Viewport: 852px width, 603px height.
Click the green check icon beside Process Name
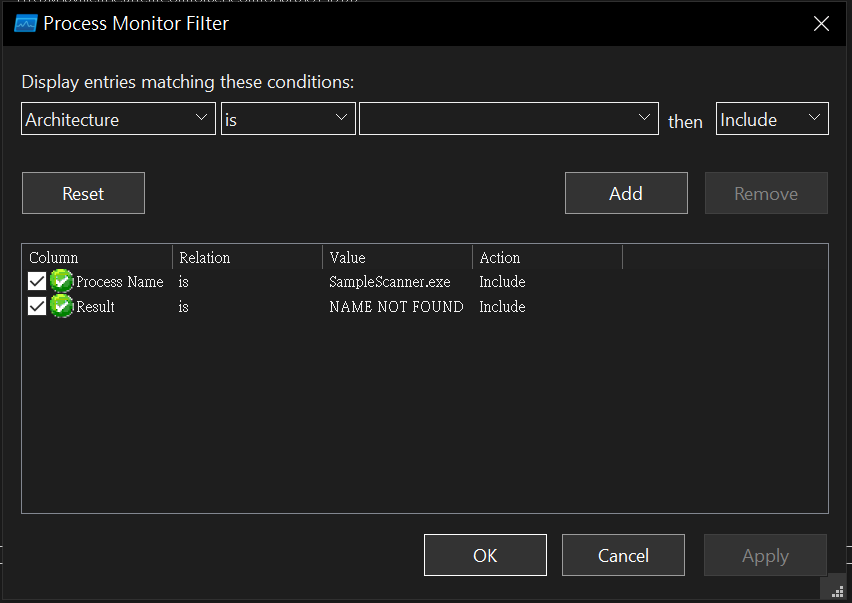61,281
